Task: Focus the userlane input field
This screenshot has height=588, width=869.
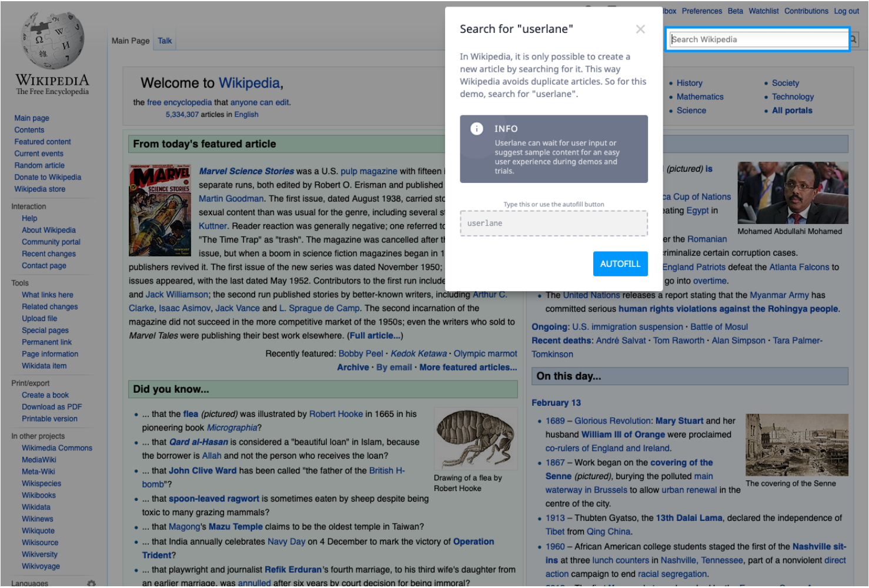Action: click(x=554, y=223)
